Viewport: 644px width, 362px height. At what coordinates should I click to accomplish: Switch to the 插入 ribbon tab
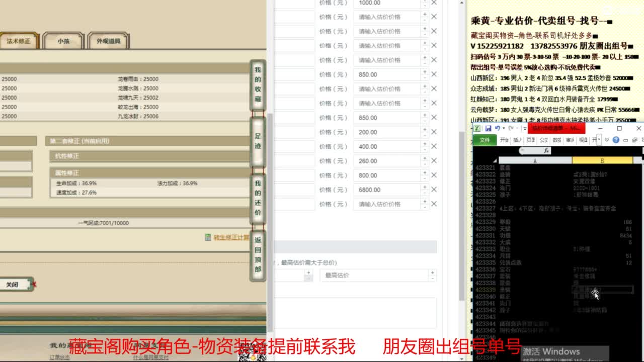click(x=517, y=140)
